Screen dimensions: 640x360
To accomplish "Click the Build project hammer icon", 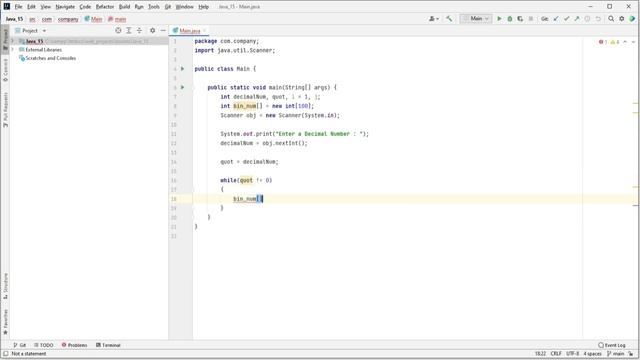I will tap(449, 19).
